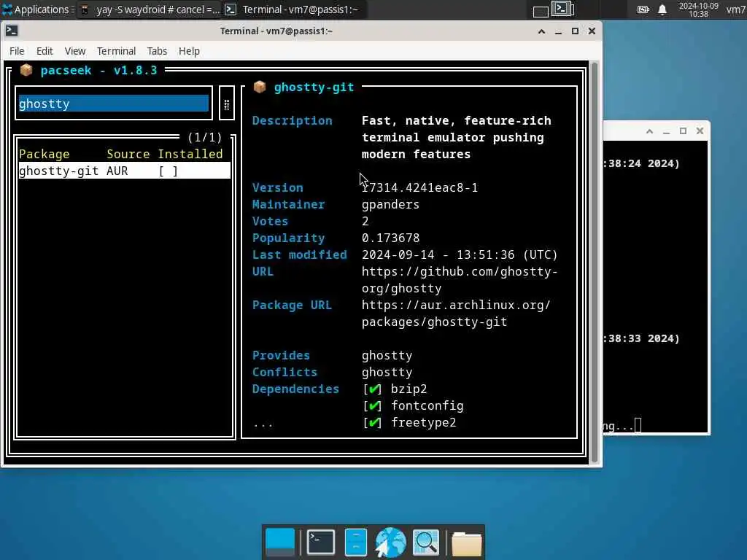This screenshot has width=747, height=560.
Task: Open the File menu
Action: point(17,51)
